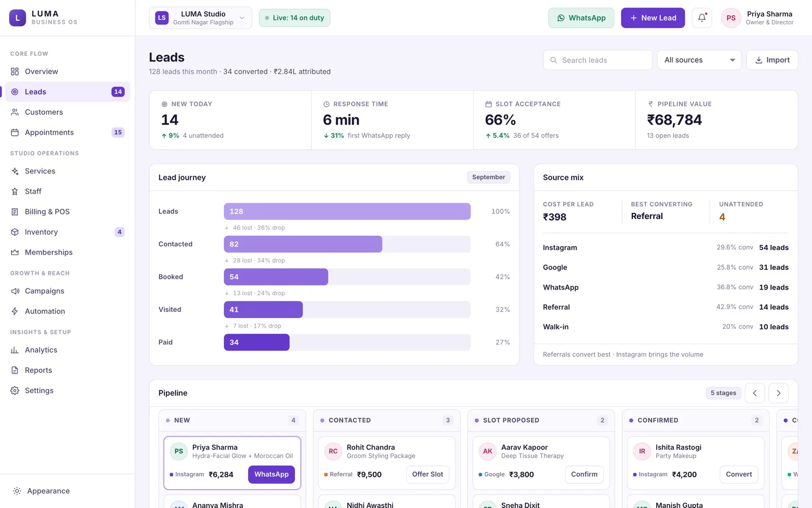Open All sources filter dropdown
812x508 pixels.
click(699, 60)
